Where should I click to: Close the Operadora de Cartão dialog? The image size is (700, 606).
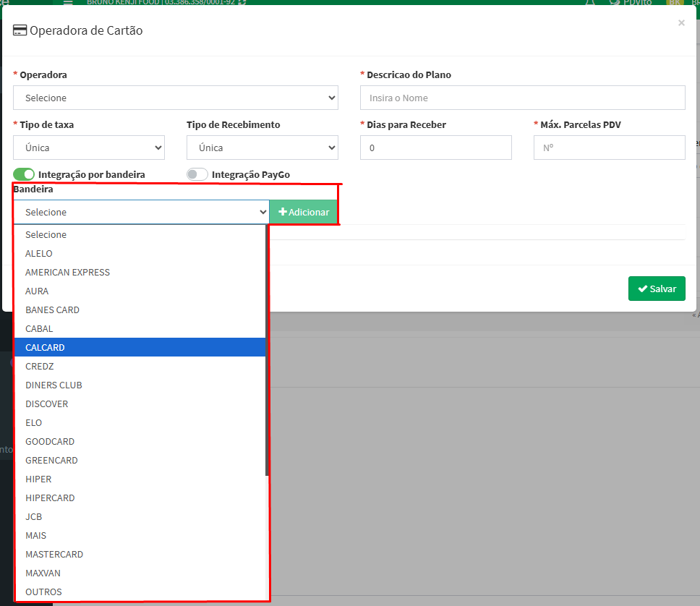[680, 22]
